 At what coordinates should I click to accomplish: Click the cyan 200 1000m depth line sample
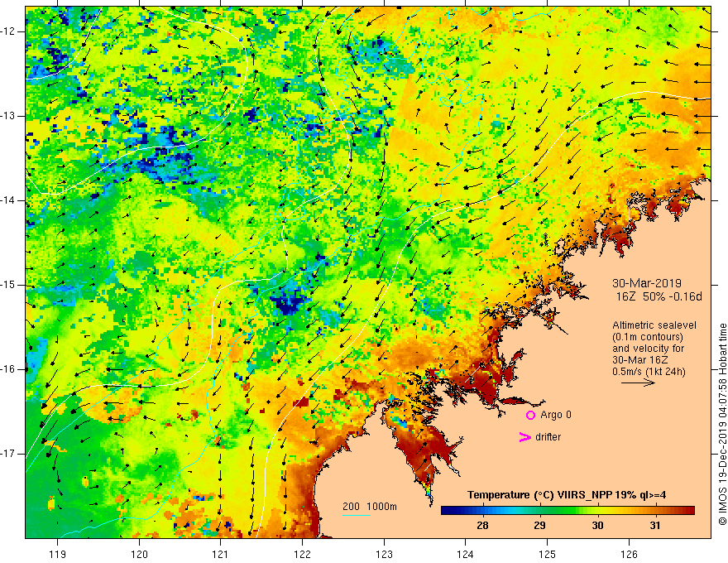[x=356, y=515]
